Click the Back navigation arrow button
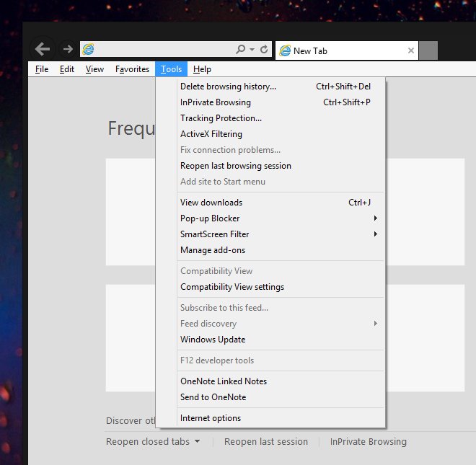This screenshot has height=465, width=476. 43,49
